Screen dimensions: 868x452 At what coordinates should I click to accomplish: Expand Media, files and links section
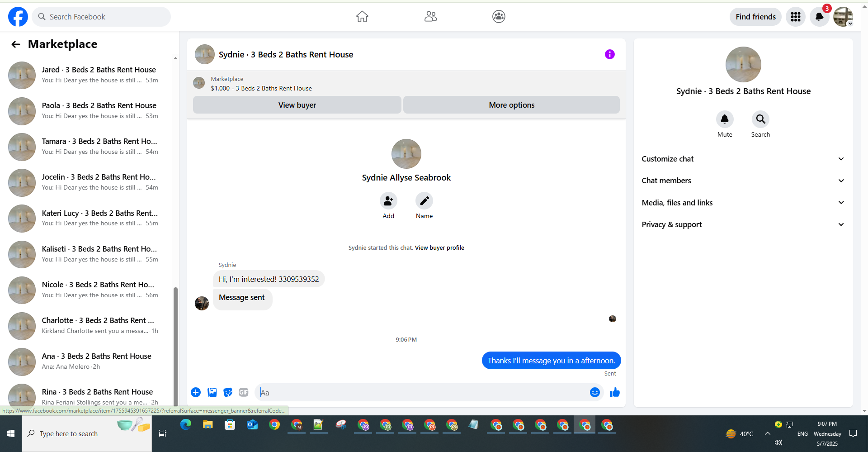click(x=743, y=203)
